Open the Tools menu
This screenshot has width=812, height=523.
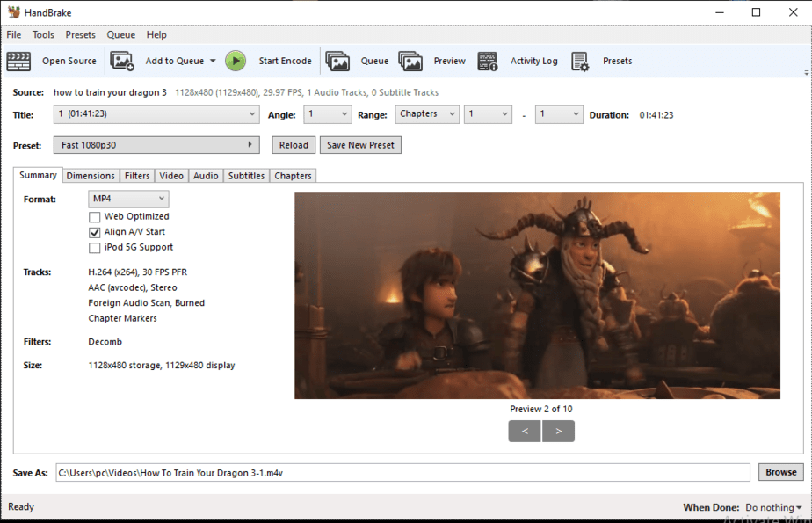pos(43,35)
